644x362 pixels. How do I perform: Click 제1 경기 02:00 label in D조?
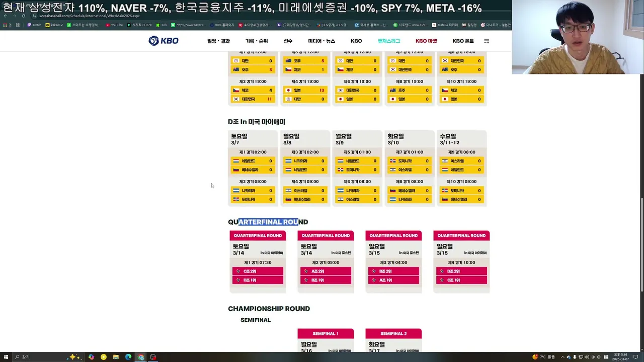click(253, 152)
